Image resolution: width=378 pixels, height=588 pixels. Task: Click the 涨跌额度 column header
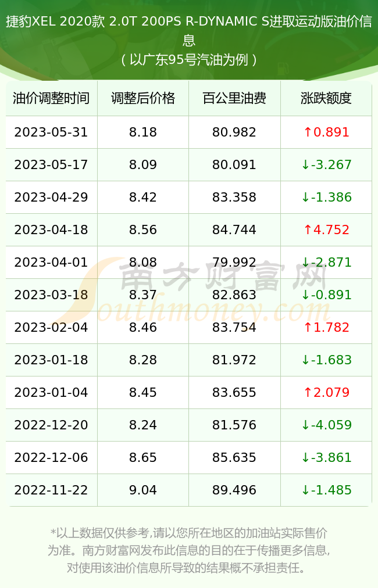click(326, 98)
